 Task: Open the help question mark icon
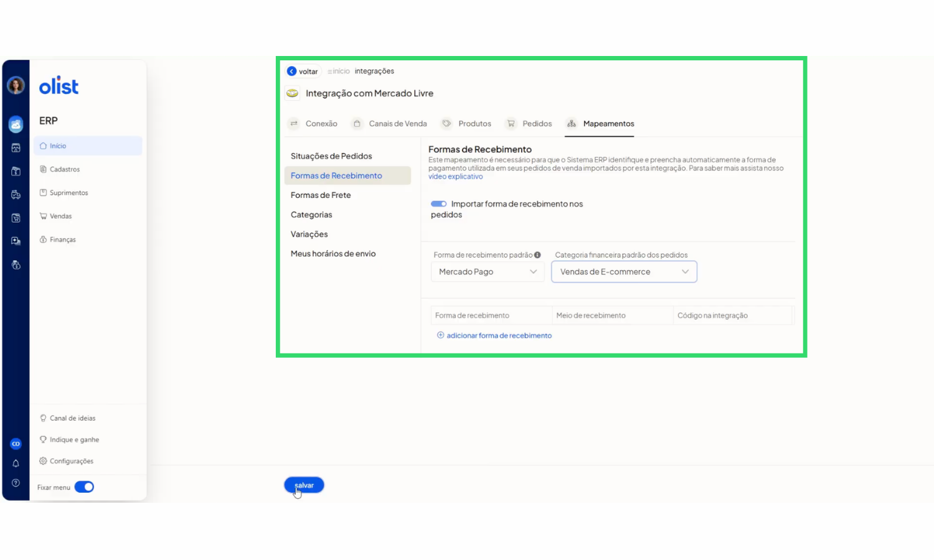pos(16,483)
